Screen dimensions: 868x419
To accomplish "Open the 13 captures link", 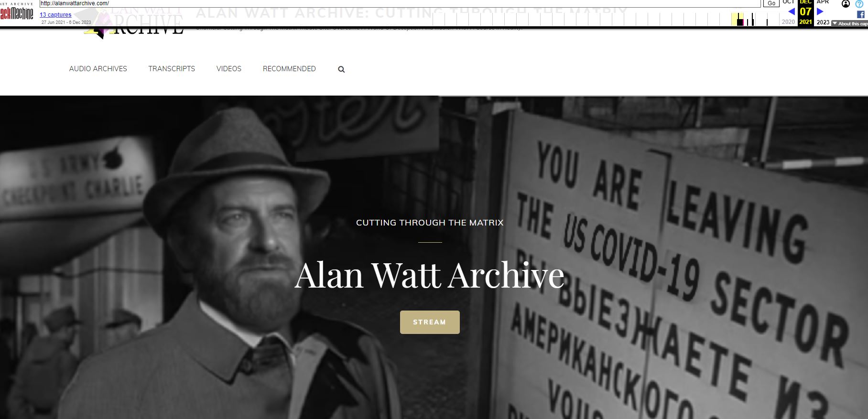I will [55, 15].
